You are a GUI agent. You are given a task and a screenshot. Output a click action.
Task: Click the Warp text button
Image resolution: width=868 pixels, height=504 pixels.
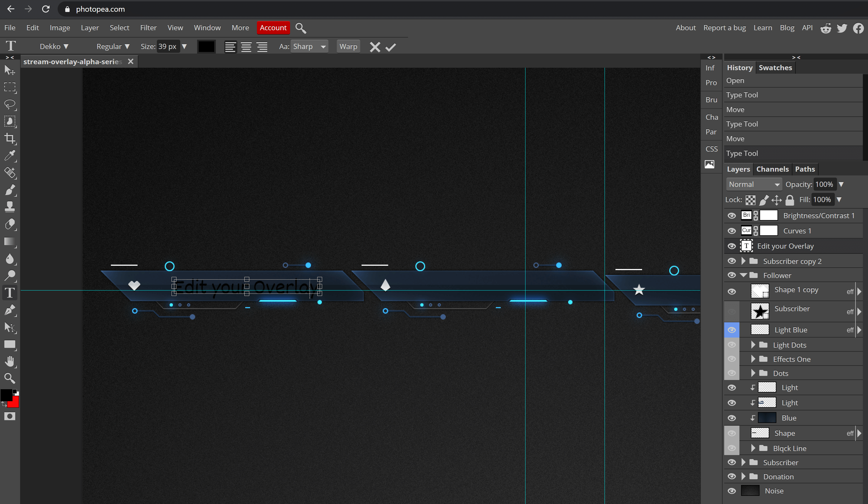coord(348,47)
